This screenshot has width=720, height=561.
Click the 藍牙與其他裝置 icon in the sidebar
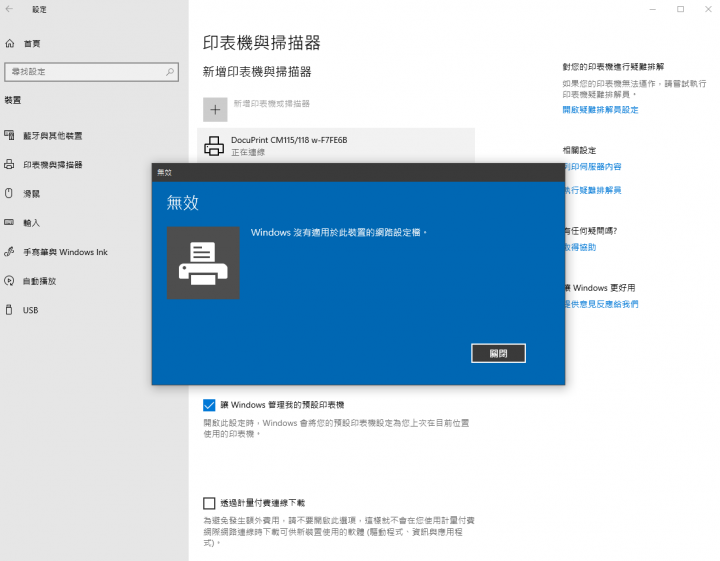[9, 135]
